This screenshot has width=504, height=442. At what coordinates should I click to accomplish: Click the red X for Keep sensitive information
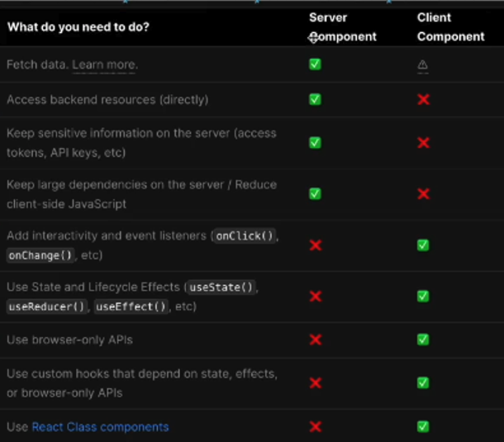pyautogui.click(x=423, y=143)
